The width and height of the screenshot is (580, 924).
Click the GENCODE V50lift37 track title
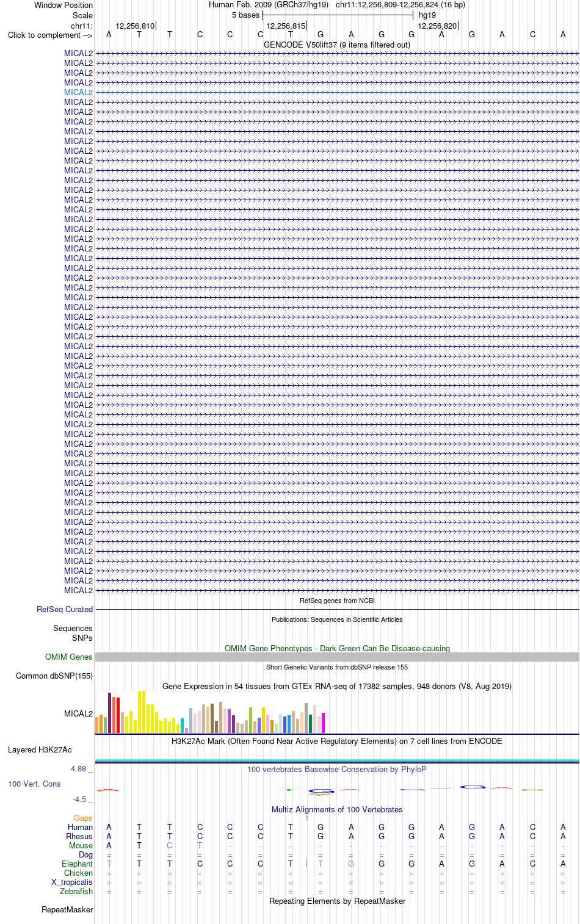point(337,45)
